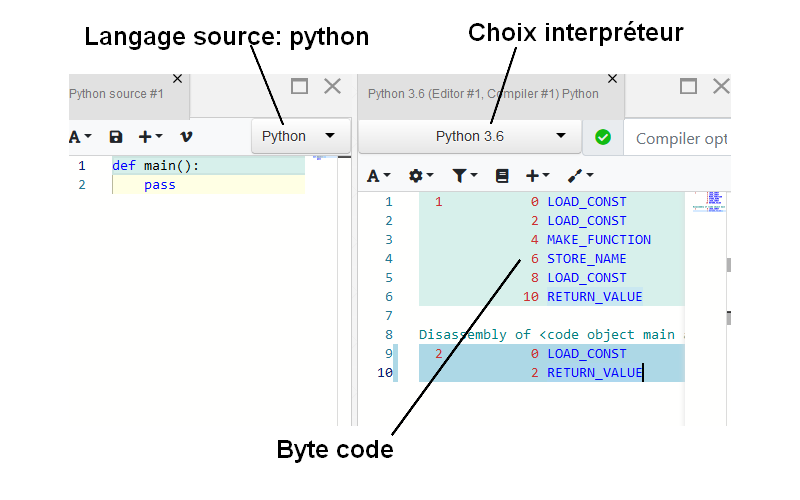Open the compiler output gear settings
This screenshot has width=800, height=500.
coord(420,175)
